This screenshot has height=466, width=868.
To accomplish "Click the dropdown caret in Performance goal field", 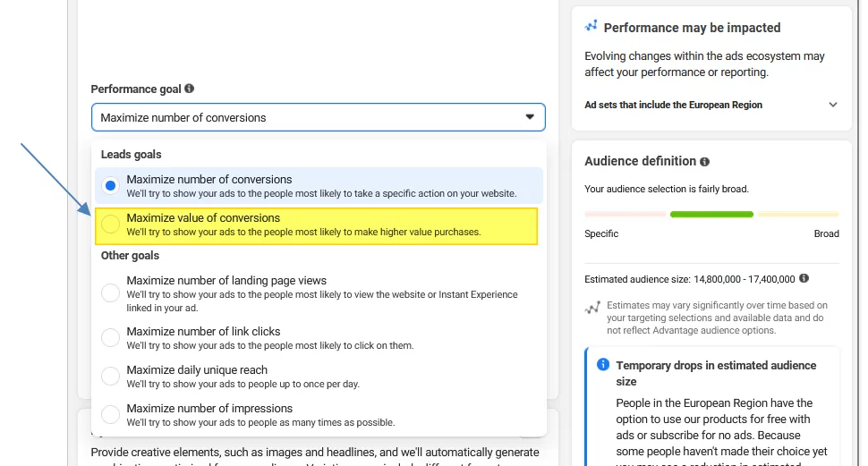I will click(x=530, y=117).
